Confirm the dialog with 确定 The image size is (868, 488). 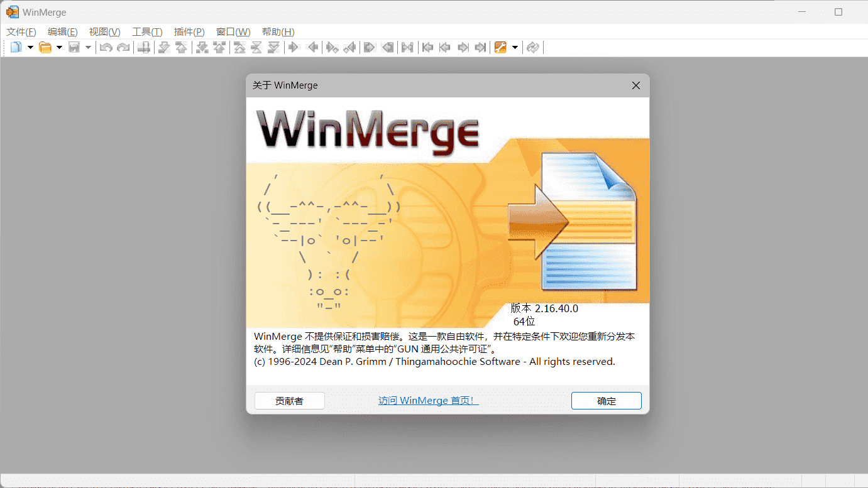coord(607,401)
